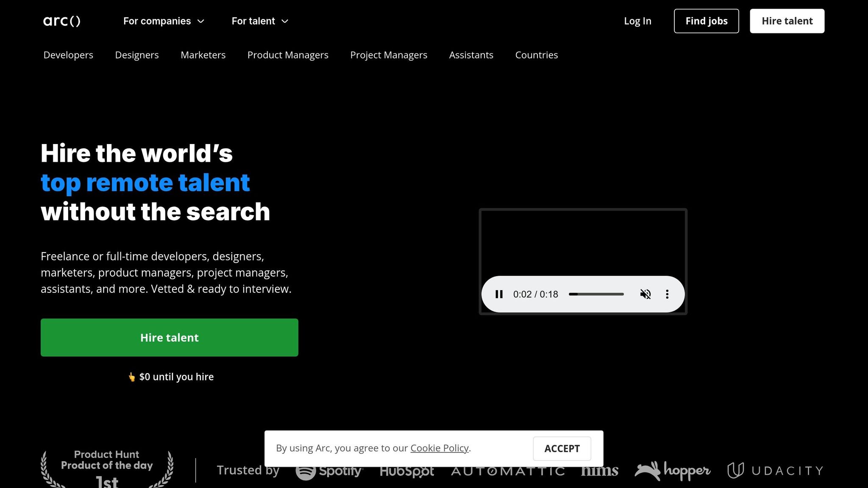Click the arc() logo

(62, 21)
